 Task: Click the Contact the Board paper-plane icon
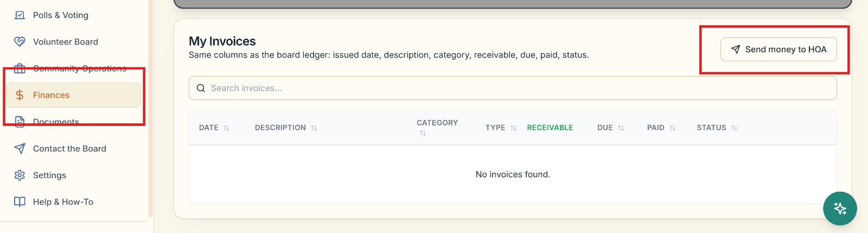20,148
